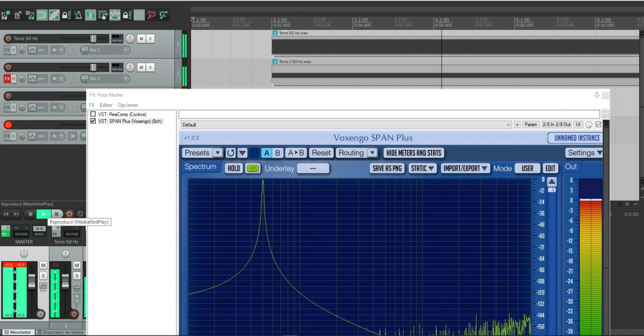Screen dimensions: 644x336
Task: Click HIDE METERS AND STATS button
Action: click(414, 153)
